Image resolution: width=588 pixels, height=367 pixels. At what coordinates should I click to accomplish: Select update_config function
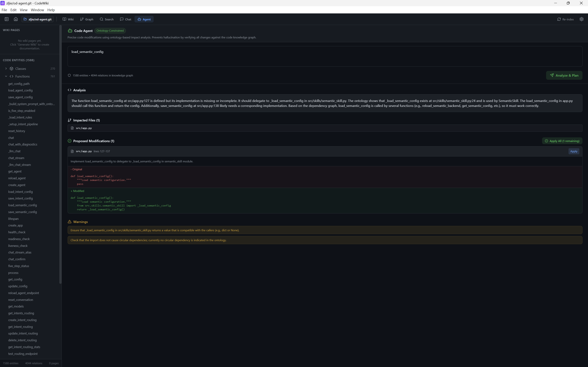tap(18, 286)
